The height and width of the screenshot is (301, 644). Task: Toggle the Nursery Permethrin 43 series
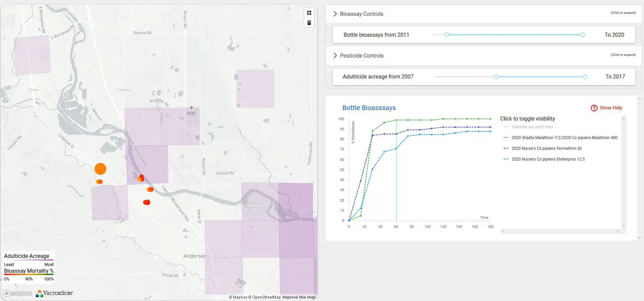coord(542,148)
